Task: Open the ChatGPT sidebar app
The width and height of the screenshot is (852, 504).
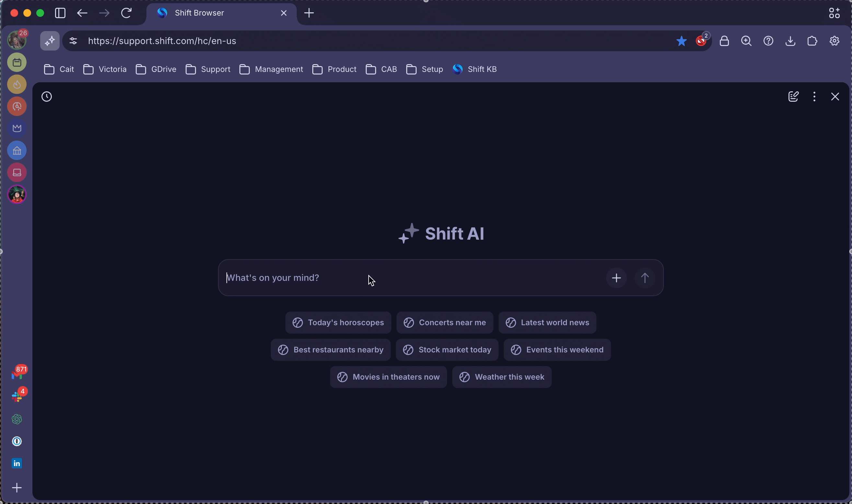Action: 17,419
